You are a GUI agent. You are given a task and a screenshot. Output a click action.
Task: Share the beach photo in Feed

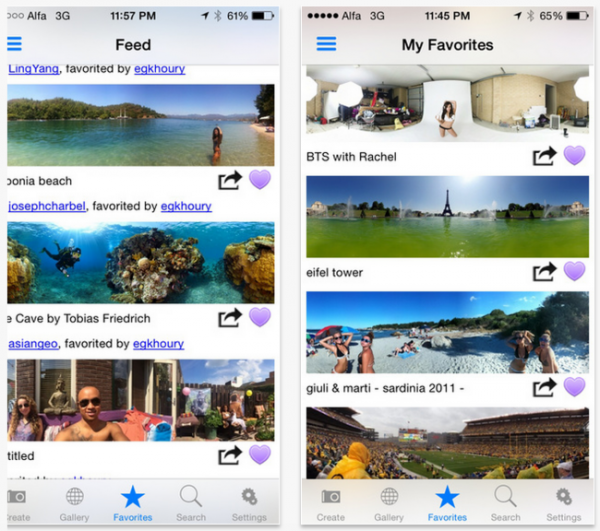230,180
